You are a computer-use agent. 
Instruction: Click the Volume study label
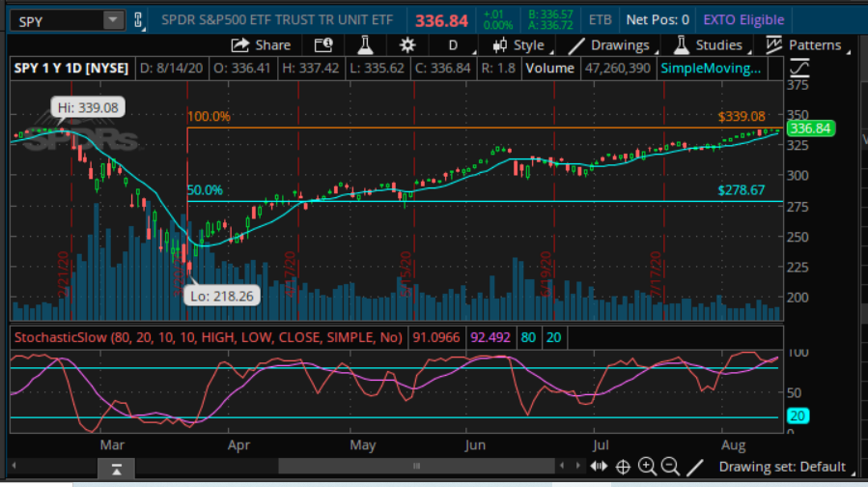[x=549, y=69]
